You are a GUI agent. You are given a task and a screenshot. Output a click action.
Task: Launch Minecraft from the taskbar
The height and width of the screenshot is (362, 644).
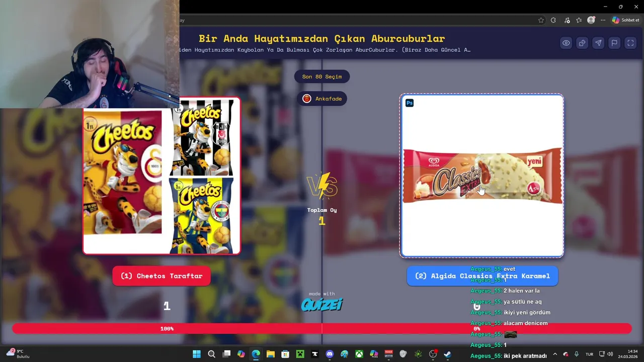300,354
